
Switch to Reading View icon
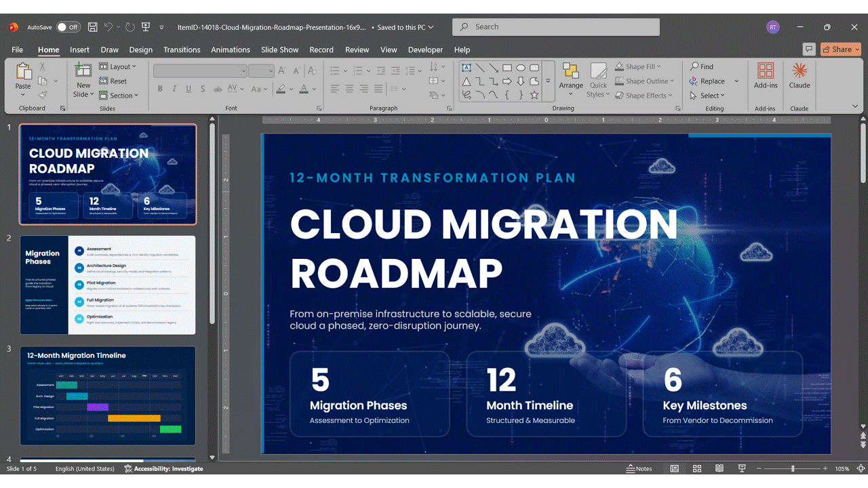tap(719, 468)
